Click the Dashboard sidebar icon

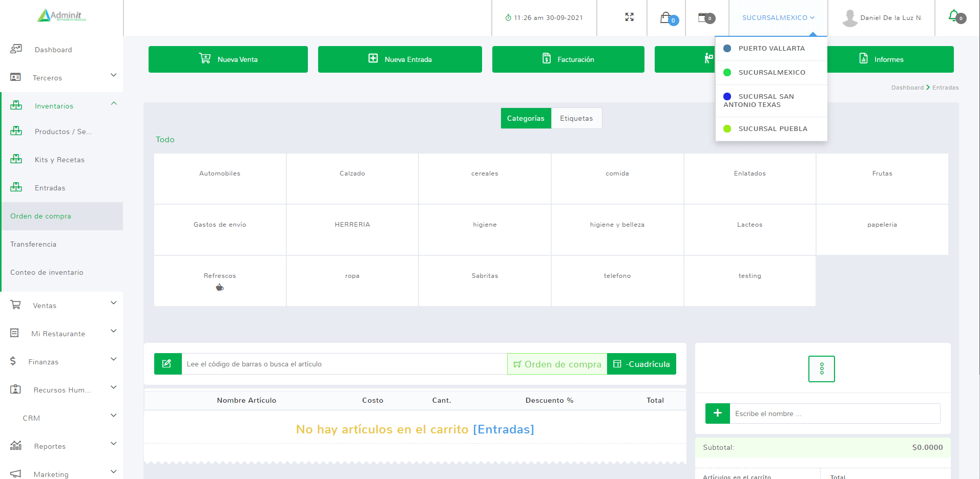pos(16,49)
